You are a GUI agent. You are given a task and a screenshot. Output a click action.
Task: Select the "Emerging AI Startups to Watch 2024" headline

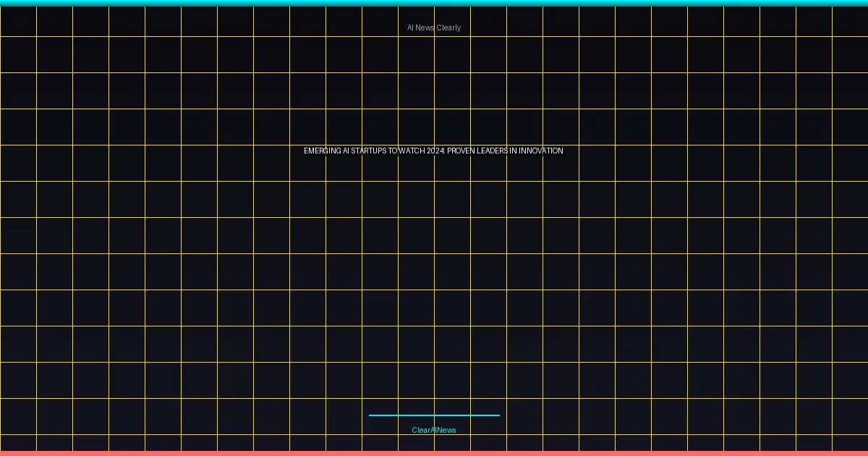pos(433,151)
